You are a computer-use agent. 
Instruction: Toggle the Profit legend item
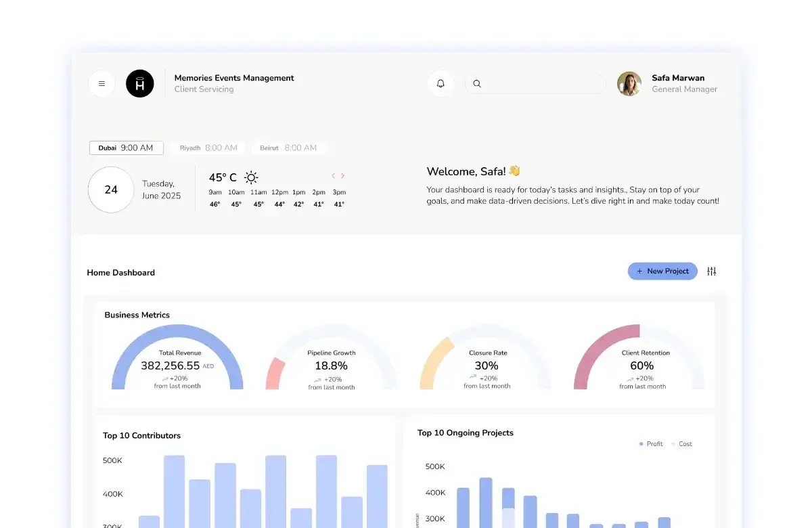tap(651, 444)
